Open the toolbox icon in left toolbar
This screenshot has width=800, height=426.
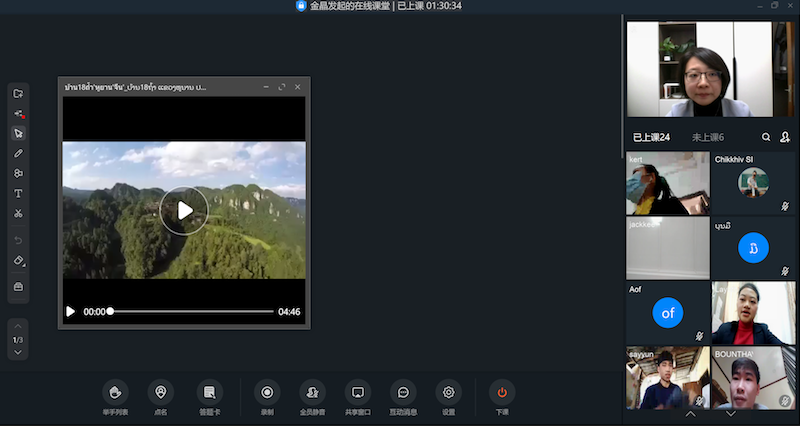point(18,287)
